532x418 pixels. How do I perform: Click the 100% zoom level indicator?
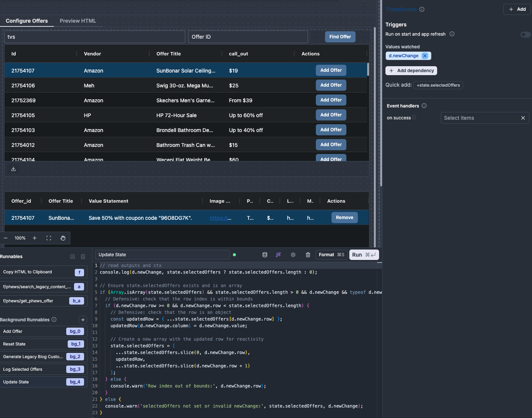20,238
